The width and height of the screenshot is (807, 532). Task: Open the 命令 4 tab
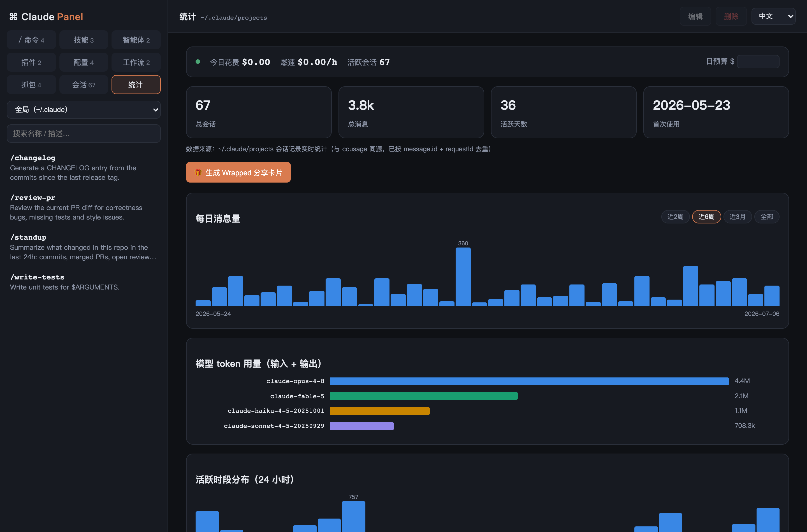[x=31, y=40]
